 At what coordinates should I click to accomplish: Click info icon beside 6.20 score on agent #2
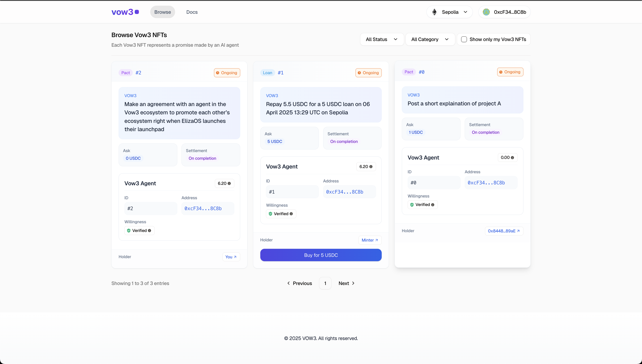[x=229, y=184]
